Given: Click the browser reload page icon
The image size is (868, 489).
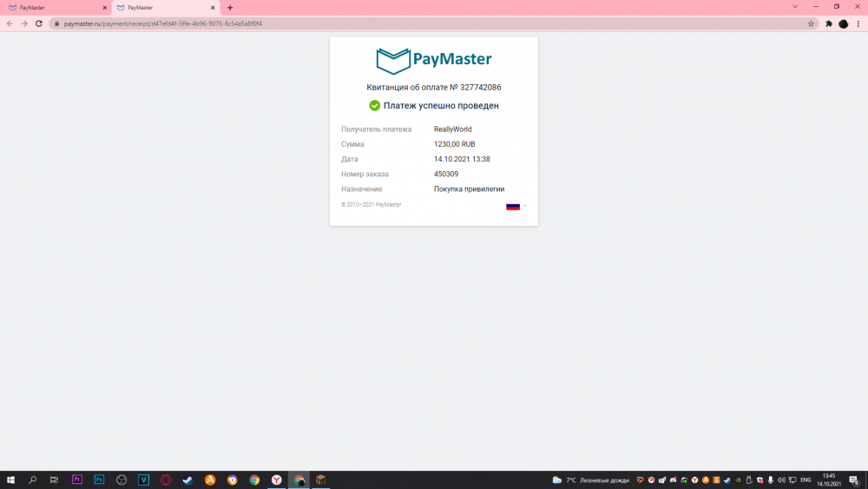Looking at the screenshot, I should 39,23.
